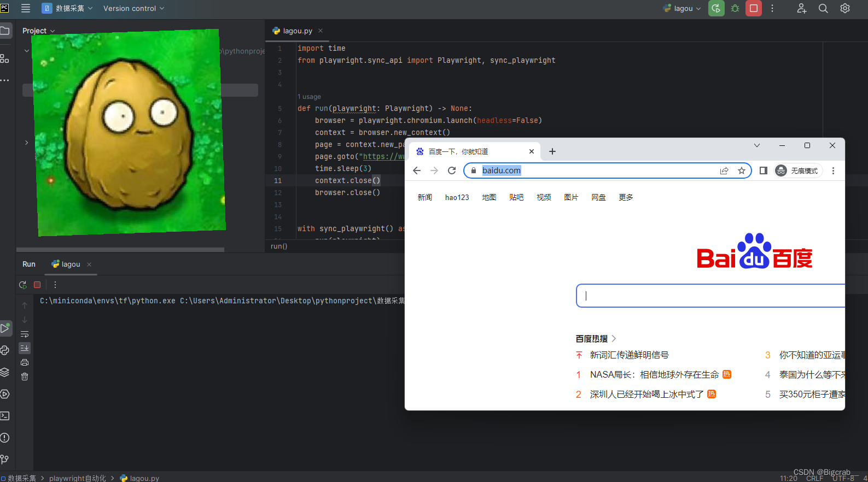Toggle the Project folder tool window icon
The image size is (868, 482).
(5, 31)
